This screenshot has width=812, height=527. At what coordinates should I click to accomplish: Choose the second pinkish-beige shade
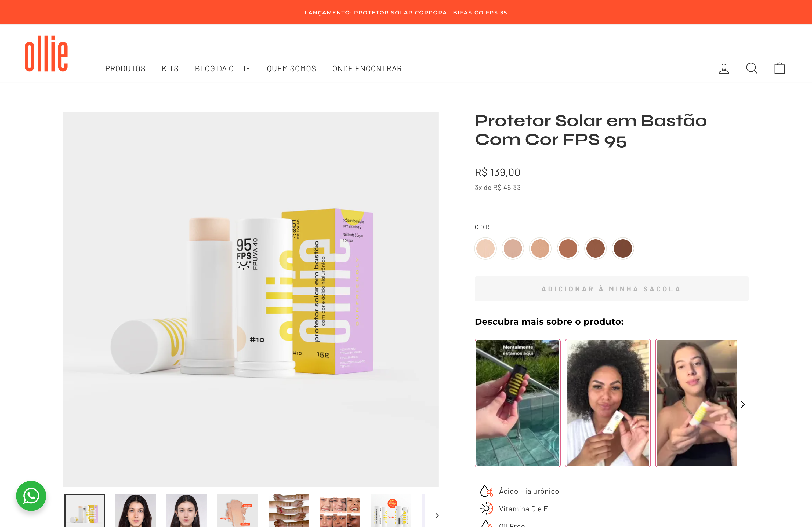pyautogui.click(x=512, y=248)
